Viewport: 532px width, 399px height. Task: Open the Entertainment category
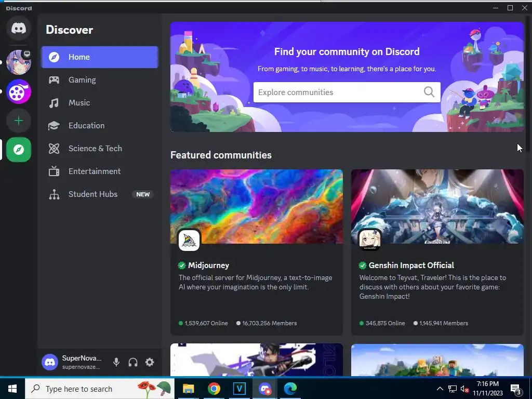[x=100, y=171]
